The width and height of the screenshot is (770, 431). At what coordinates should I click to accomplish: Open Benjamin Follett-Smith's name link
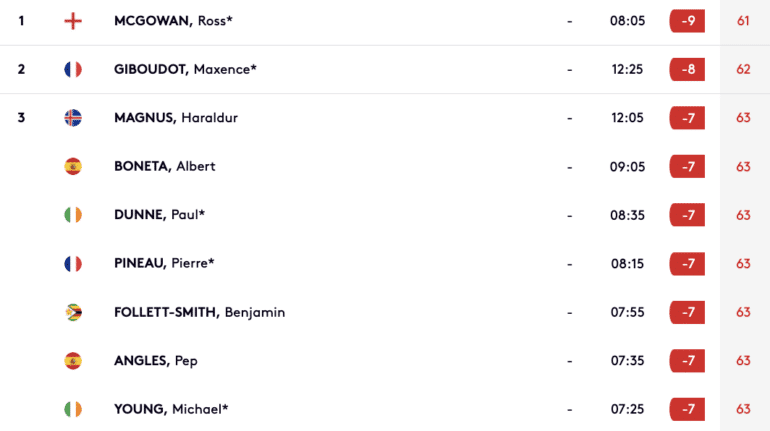199,312
